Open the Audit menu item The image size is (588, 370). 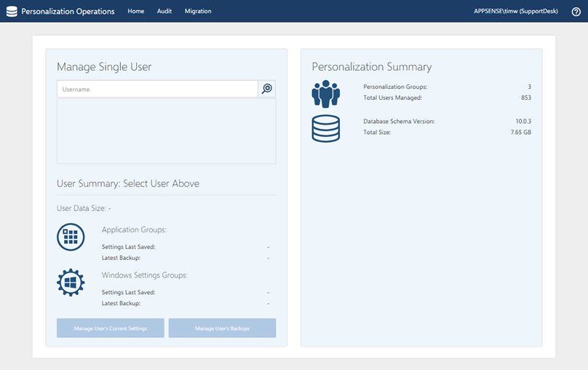coord(164,12)
